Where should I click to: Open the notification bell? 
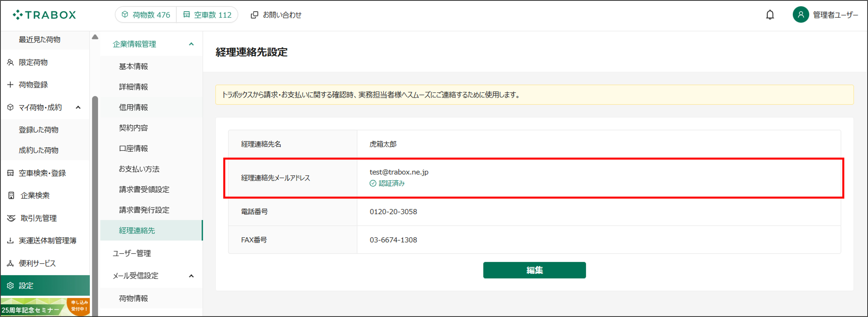click(770, 15)
